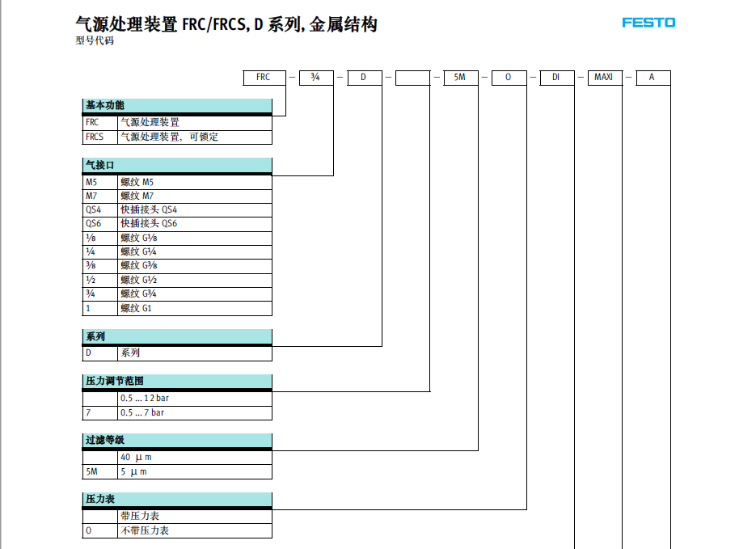The height and width of the screenshot is (549, 756).
Task: Select the row 快插接头 QS6
Action: [x=177, y=224]
